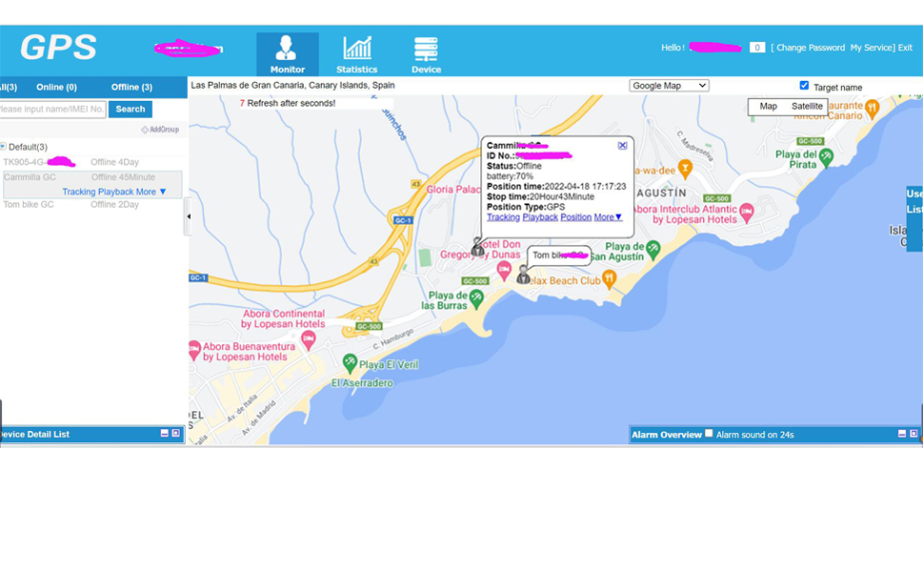Viewport: 924px width, 572px height.
Task: Select the Cammilla GC marker on map
Action: (476, 248)
